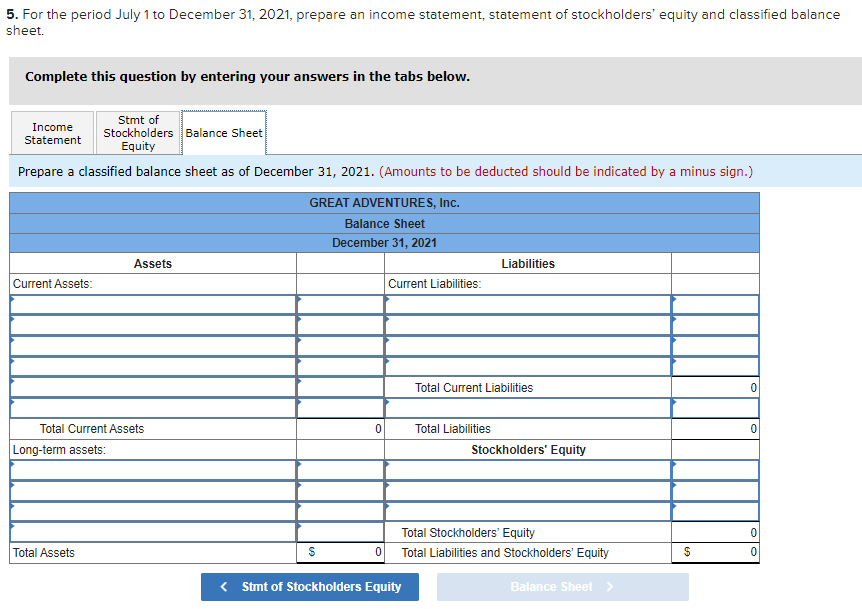Open liability name dropdown below Total Current Liabilities
Viewport: 862px width, 609px height.
tap(528, 408)
